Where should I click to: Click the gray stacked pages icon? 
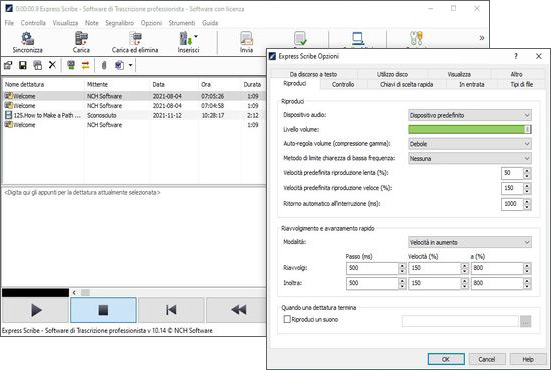(x=38, y=65)
